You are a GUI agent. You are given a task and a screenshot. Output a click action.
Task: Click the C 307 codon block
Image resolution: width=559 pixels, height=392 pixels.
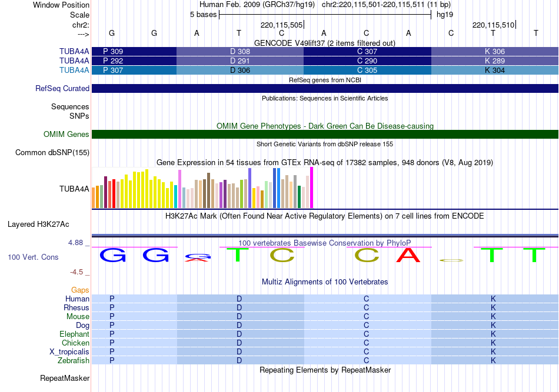tap(367, 51)
